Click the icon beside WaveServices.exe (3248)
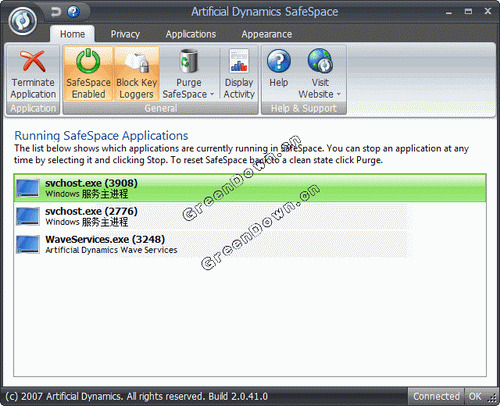 (28, 244)
